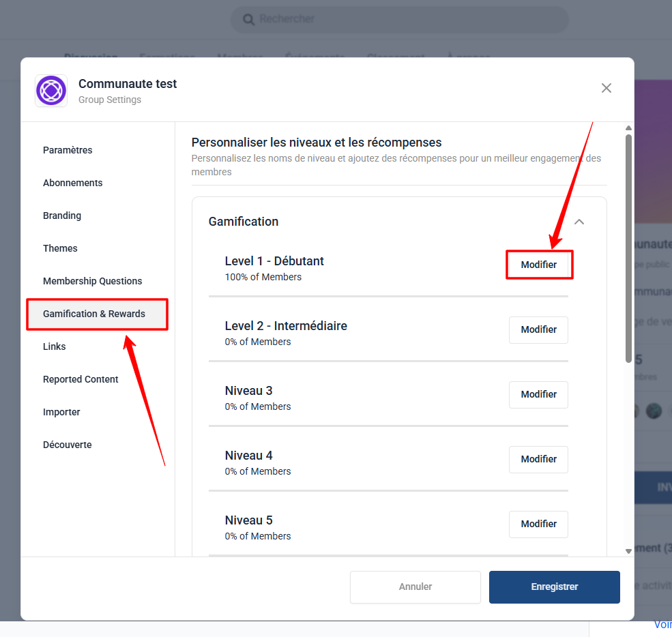The width and height of the screenshot is (672, 637).
Task: Click the Annuler cancel button
Action: [x=415, y=587]
